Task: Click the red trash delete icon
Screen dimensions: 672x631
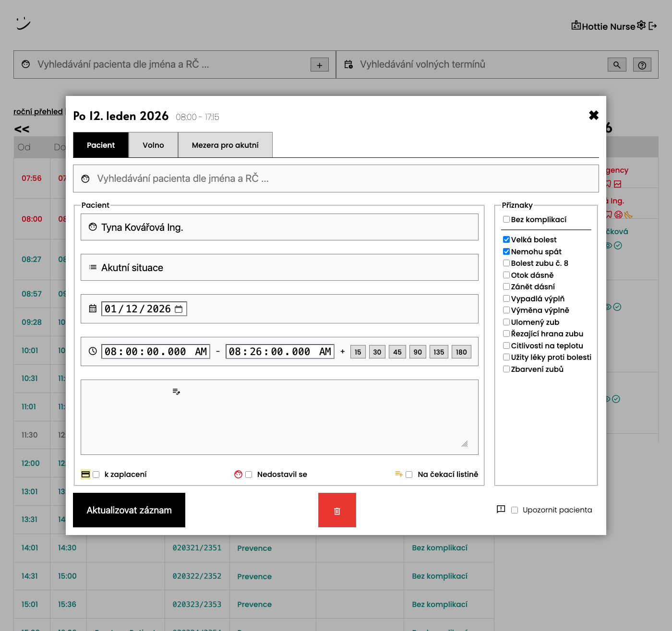Action: (337, 511)
